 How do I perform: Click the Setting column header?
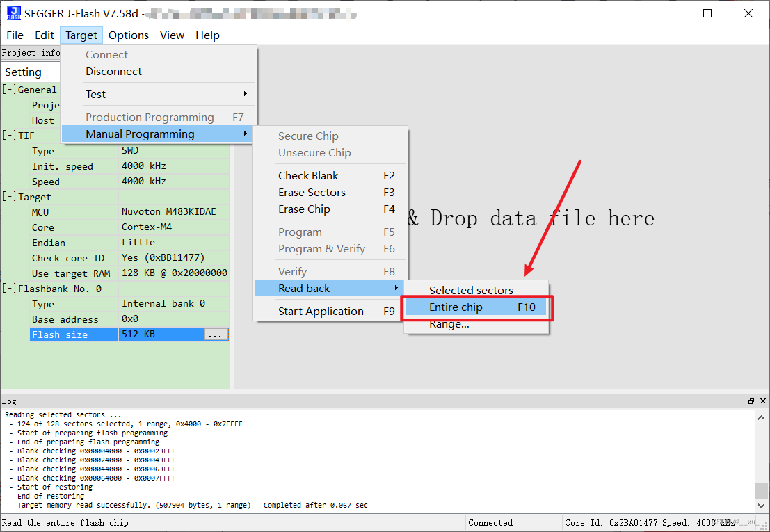coord(31,72)
